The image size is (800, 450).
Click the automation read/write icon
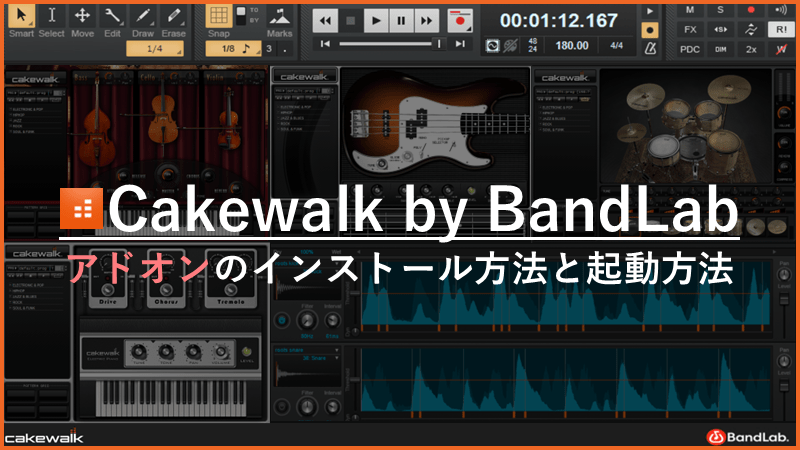[x=751, y=30]
